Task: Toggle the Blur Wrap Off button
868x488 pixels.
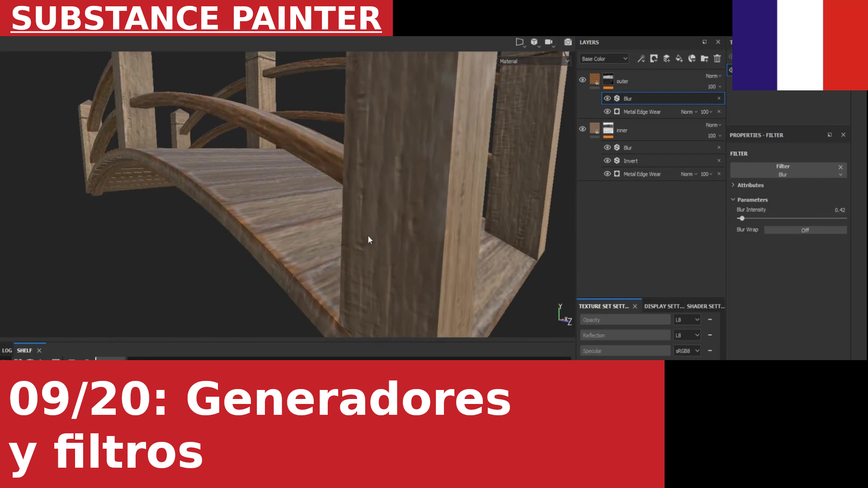Action: click(x=805, y=230)
